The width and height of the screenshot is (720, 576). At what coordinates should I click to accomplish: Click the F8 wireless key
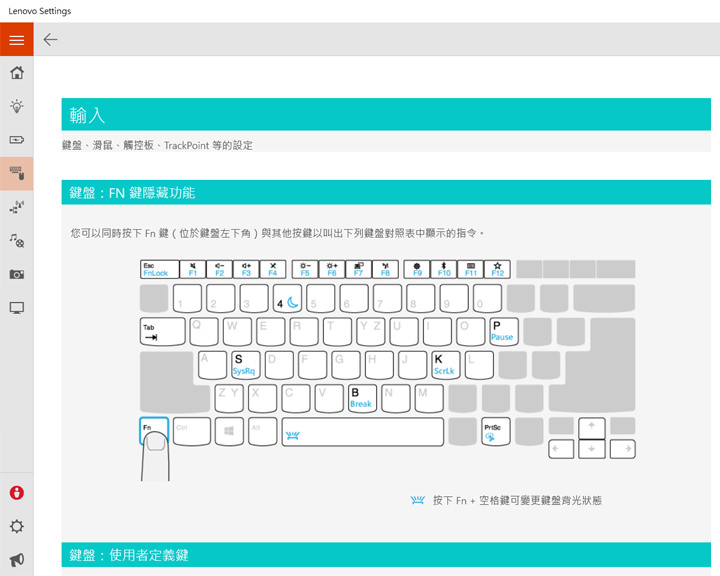(385, 269)
